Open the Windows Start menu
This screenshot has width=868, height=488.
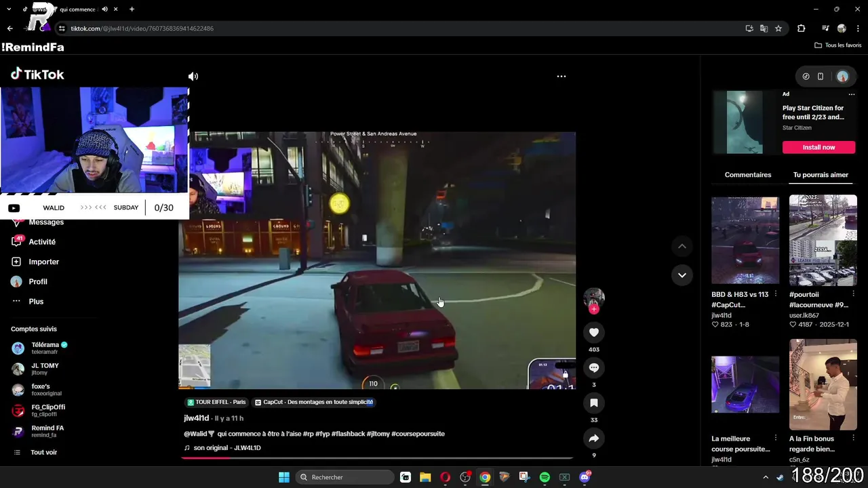(x=284, y=477)
